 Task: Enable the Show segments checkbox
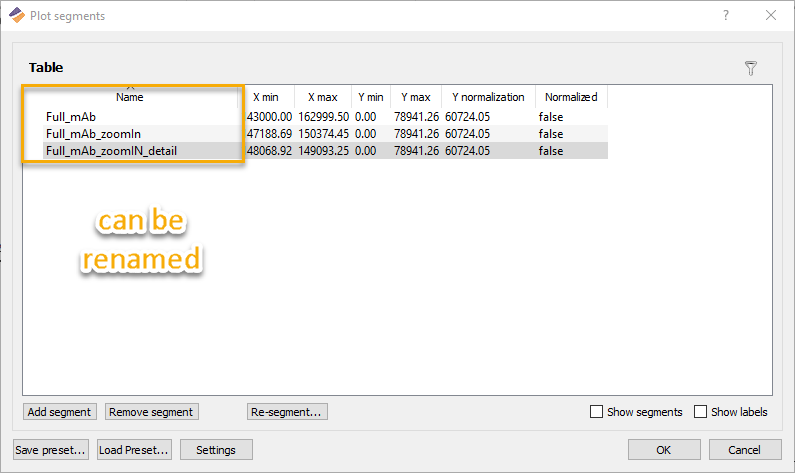click(596, 411)
